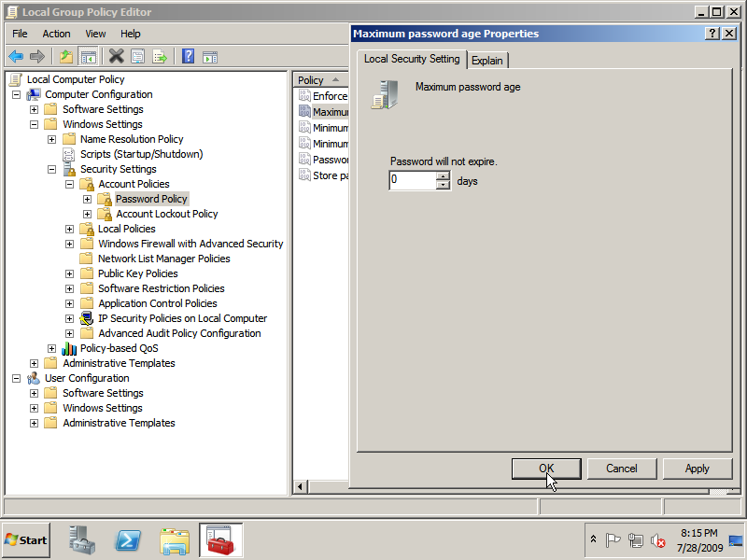The width and height of the screenshot is (747, 560).
Task: Expand the Name Resolution Policy node
Action: [x=52, y=139]
